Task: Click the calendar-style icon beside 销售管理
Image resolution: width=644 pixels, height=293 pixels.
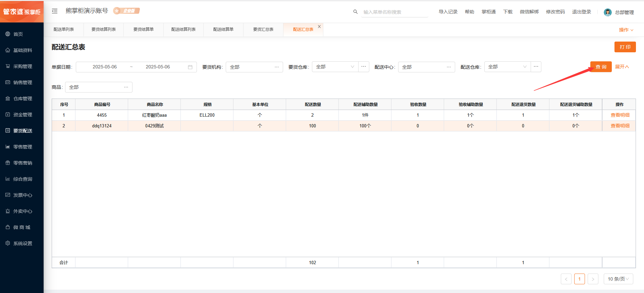Action: (x=8, y=82)
